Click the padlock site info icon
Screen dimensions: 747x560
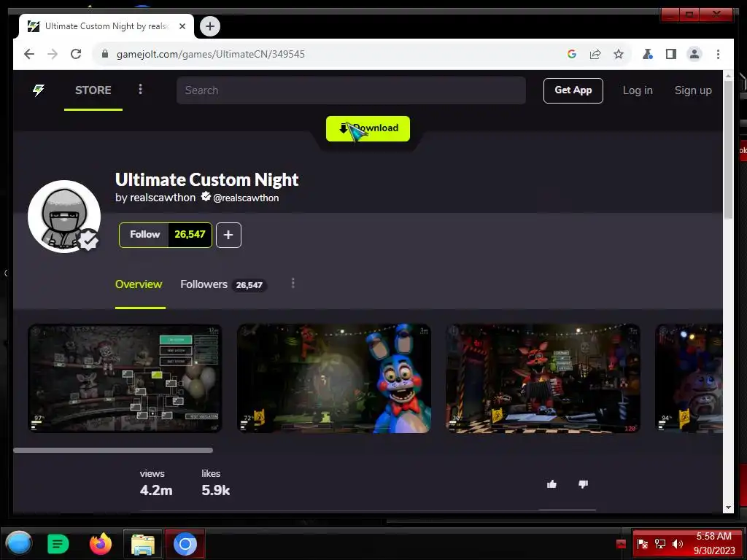coord(105,54)
